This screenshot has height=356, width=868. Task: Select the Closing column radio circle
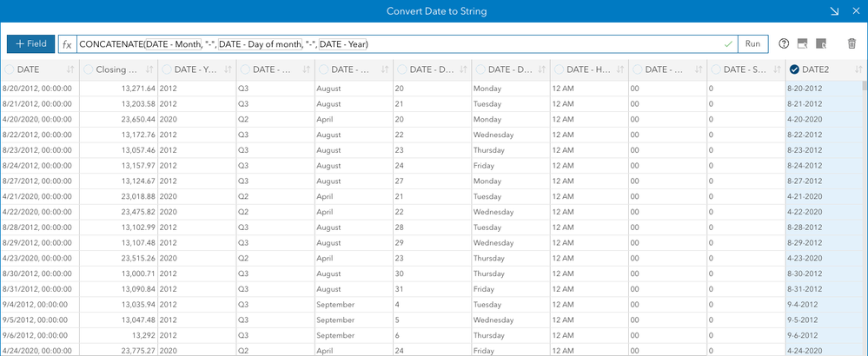point(88,69)
